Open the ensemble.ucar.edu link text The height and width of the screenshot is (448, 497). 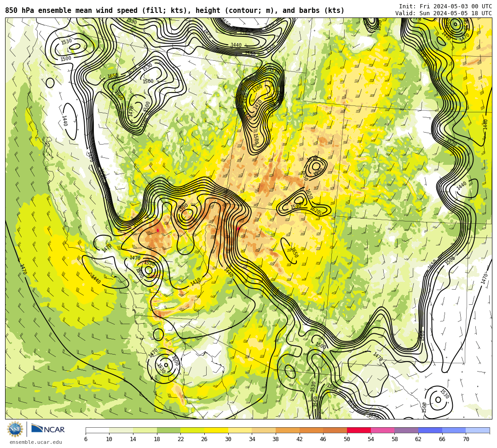coord(35,442)
